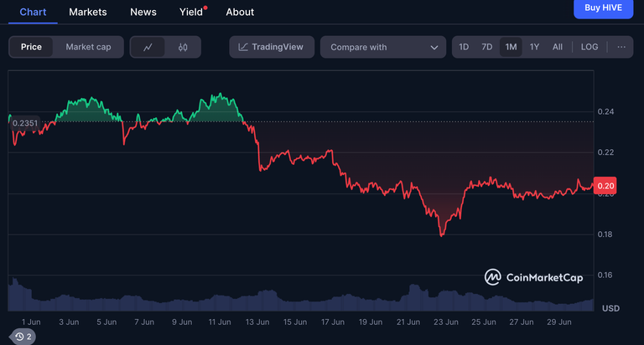Image resolution: width=644 pixels, height=345 pixels.
Task: Open the News tab
Action: (x=143, y=12)
